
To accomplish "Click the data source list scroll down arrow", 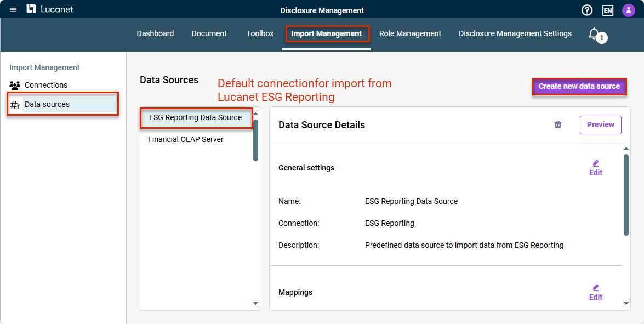I will (x=255, y=304).
